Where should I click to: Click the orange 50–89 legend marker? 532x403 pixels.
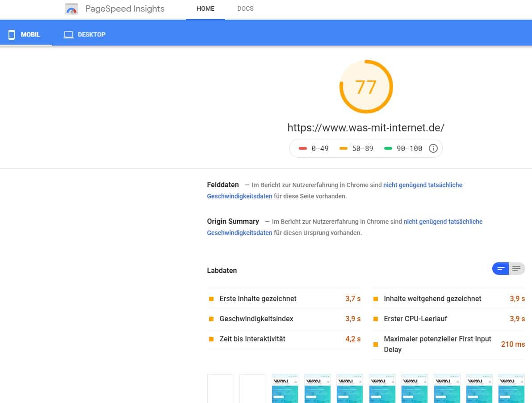point(343,148)
